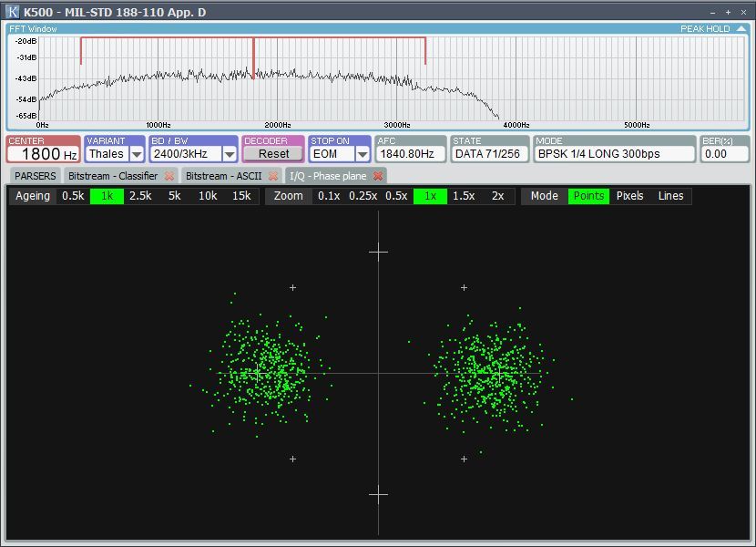Set ageing to 0.5k

(73, 196)
